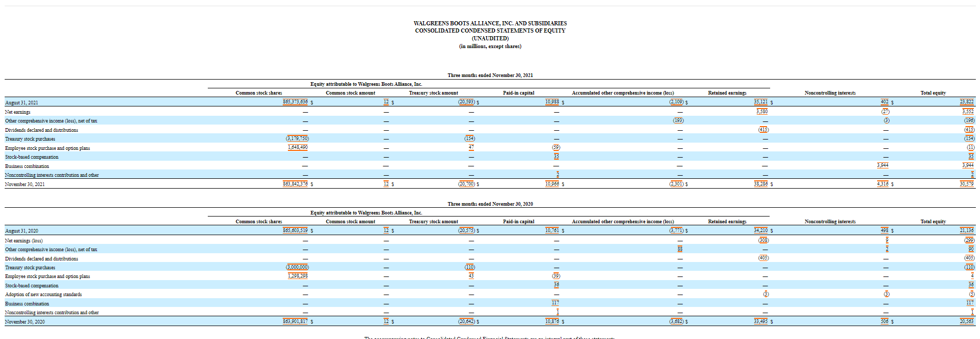Screen dimensions: 980x339
Task: Select 2020 employee stock plans paid-in capital (39)
Action: pyautogui.click(x=556, y=275)
